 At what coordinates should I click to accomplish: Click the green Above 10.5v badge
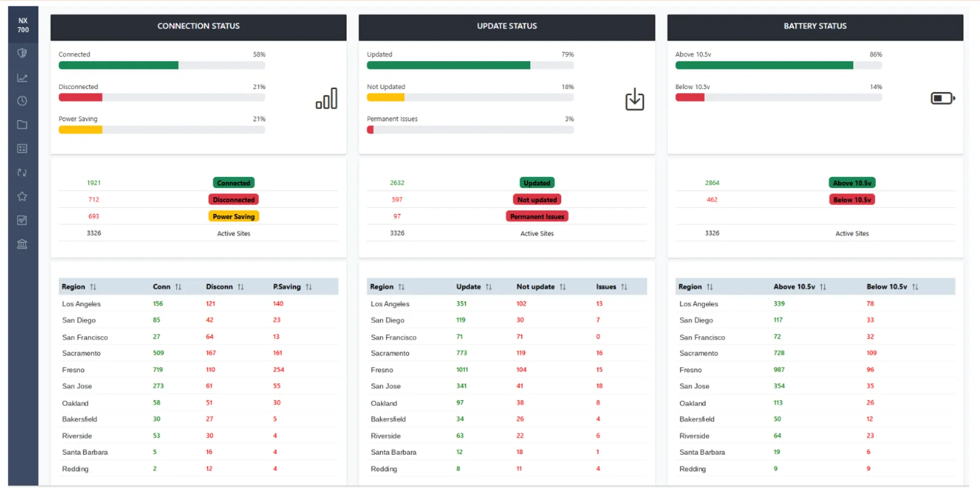click(x=852, y=183)
